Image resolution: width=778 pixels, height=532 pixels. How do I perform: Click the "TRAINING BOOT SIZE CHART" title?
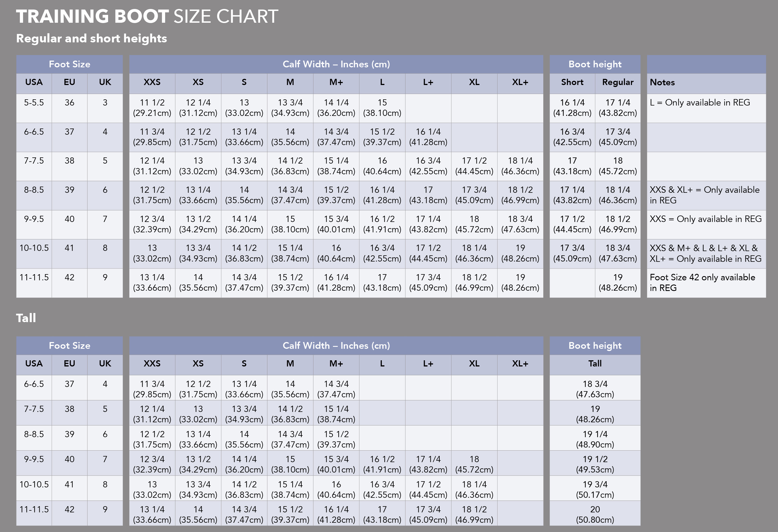tap(147, 16)
